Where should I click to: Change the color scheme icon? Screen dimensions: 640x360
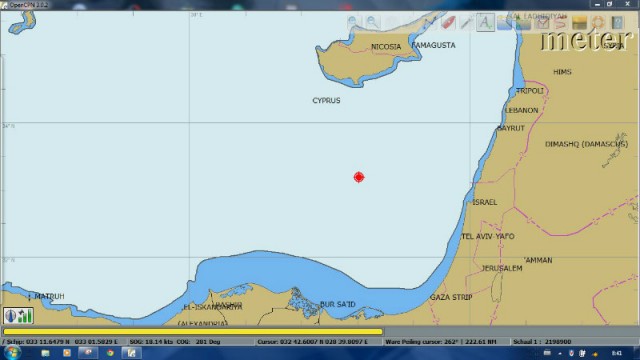(x=580, y=22)
